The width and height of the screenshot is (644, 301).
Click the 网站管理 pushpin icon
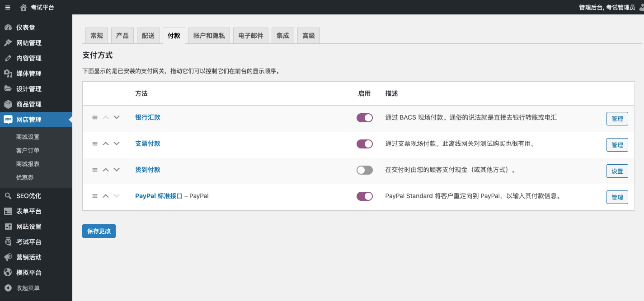click(8, 43)
